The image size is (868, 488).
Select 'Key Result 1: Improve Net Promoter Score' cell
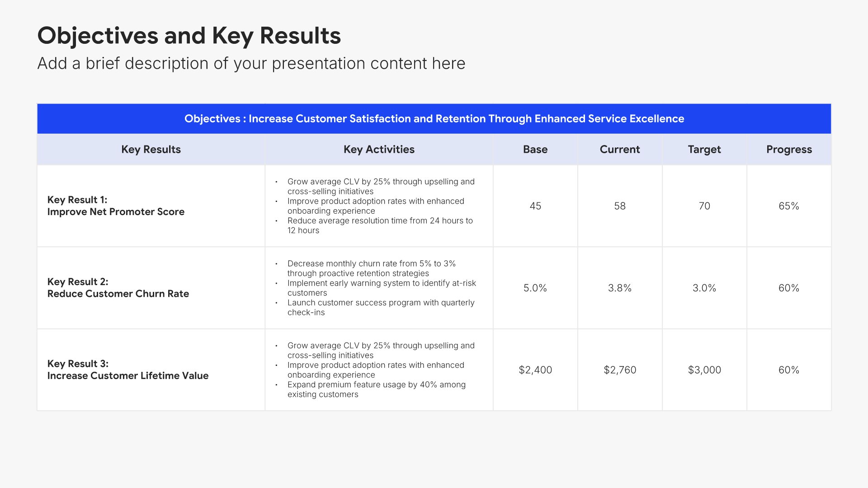point(151,206)
